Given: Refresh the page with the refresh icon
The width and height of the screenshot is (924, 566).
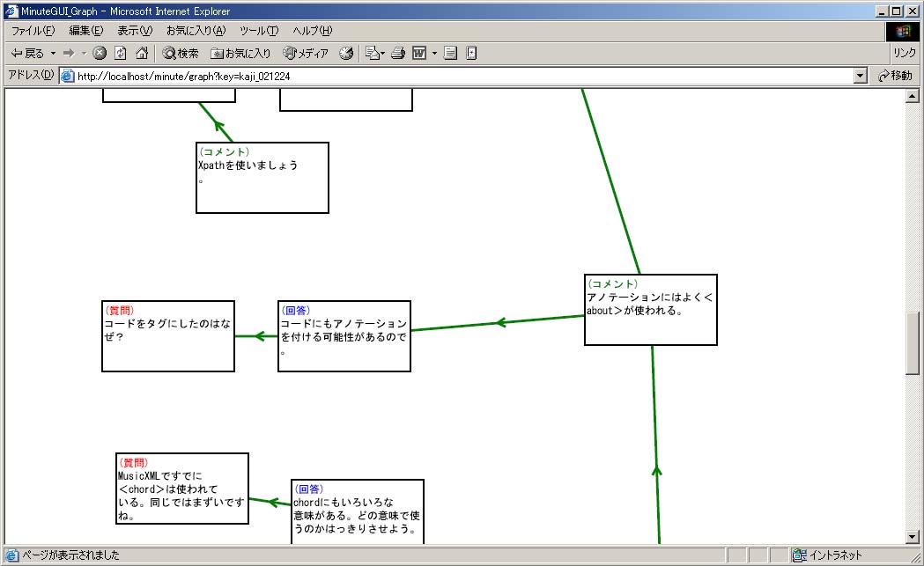Looking at the screenshot, I should [120, 54].
